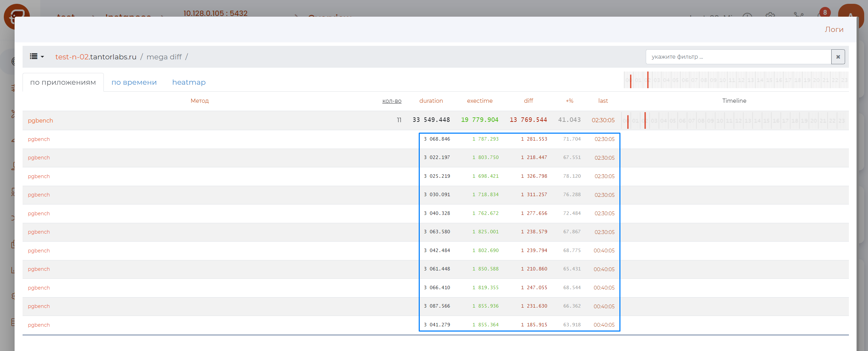Screen dimensions: 868x351
Task: Go to test-n-02.tantorlabs.ru breadcrumb
Action: (x=95, y=57)
